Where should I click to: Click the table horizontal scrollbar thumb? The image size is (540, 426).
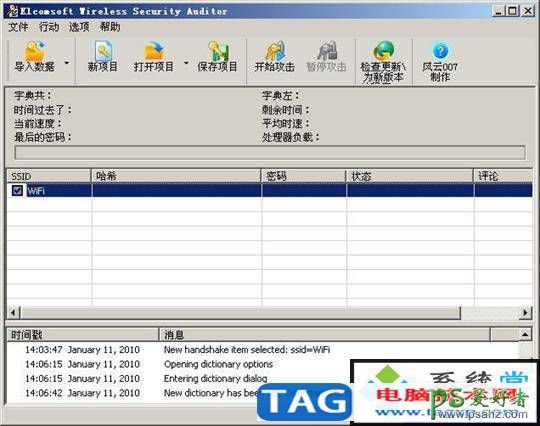click(x=240, y=313)
